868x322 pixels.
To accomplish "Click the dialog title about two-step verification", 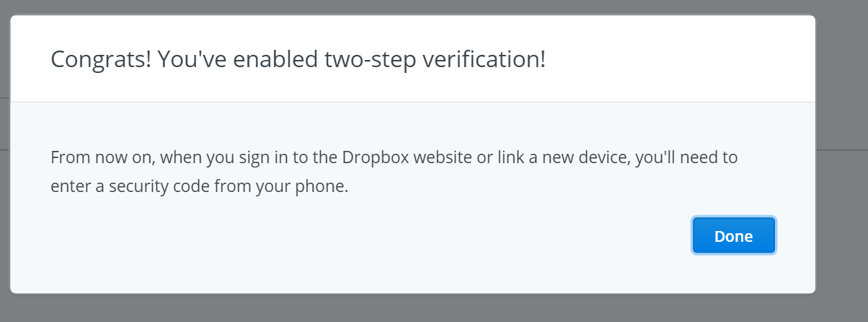I will [x=298, y=59].
